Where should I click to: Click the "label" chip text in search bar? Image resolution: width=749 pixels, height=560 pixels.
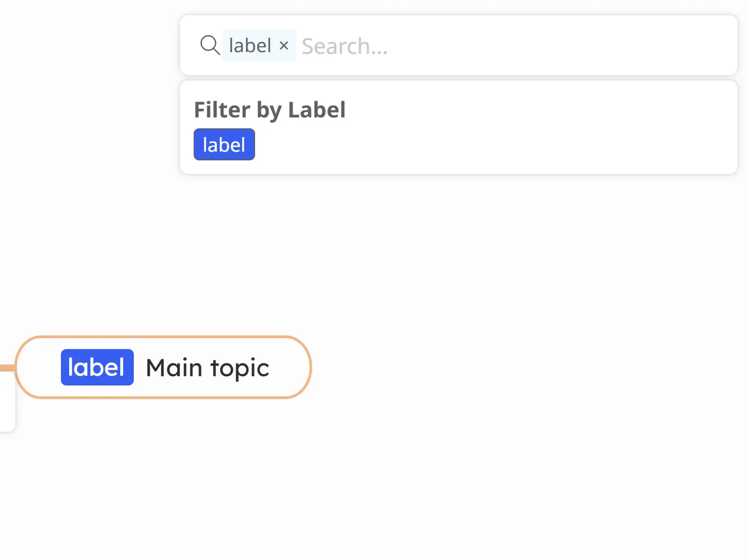coord(250,46)
